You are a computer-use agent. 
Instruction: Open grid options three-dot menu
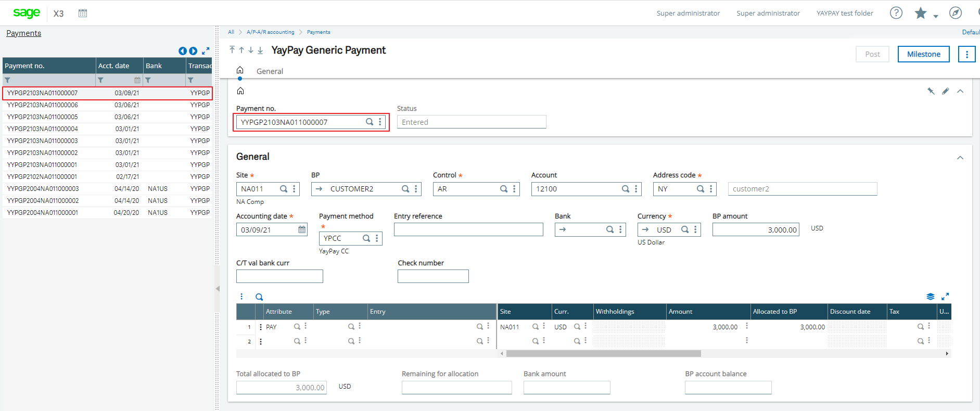coord(241,297)
